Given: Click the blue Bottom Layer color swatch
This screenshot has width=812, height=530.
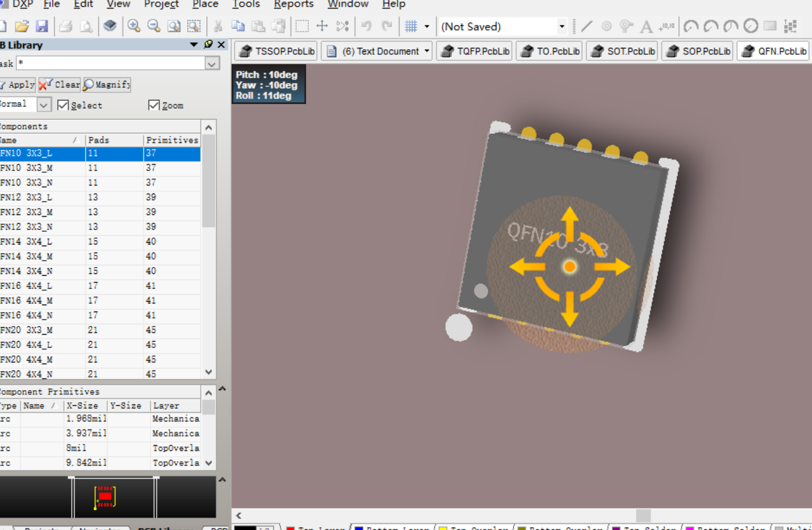Looking at the screenshot, I should [x=359, y=528].
